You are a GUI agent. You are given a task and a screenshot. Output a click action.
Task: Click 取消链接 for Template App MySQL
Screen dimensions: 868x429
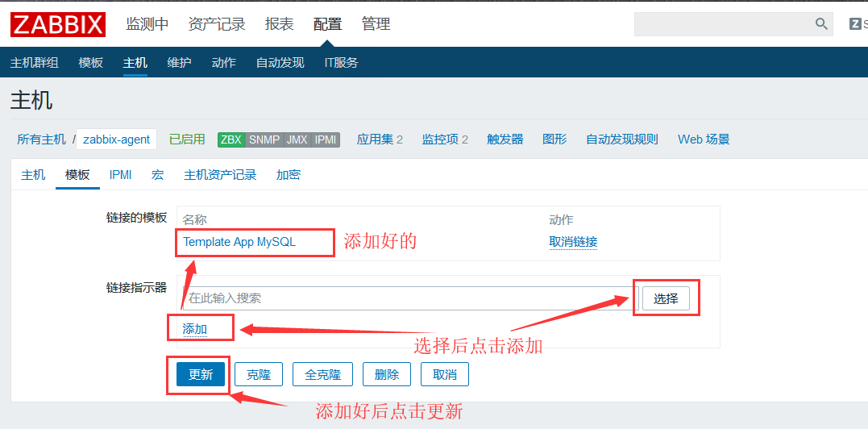click(573, 242)
